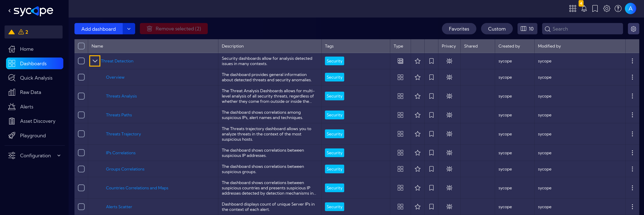Viewport: 644px width, 215px height.
Task: Open the help question mark icon
Action: coord(618,8)
